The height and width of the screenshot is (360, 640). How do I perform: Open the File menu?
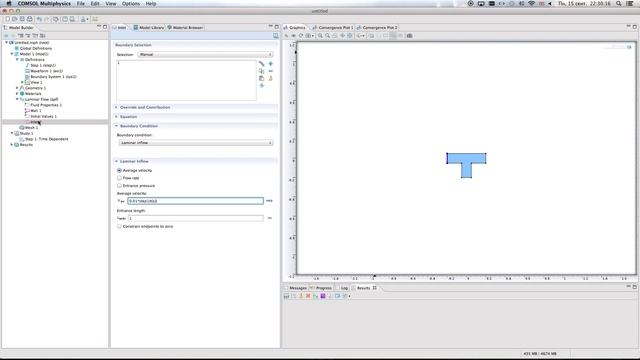[81, 3]
